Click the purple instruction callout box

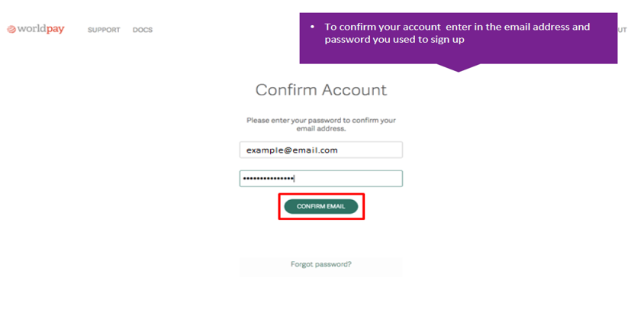459,38
